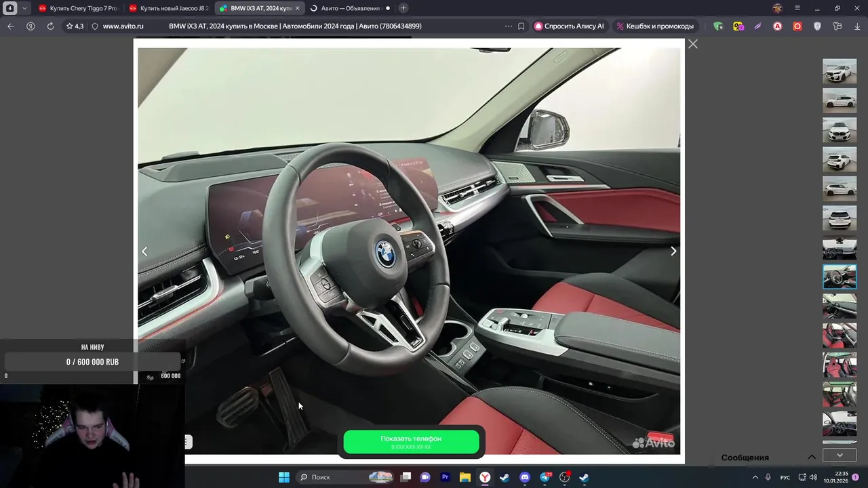This screenshot has width=868, height=488.
Task: Select the highlighted steering wheel thumbnail
Action: (840, 277)
